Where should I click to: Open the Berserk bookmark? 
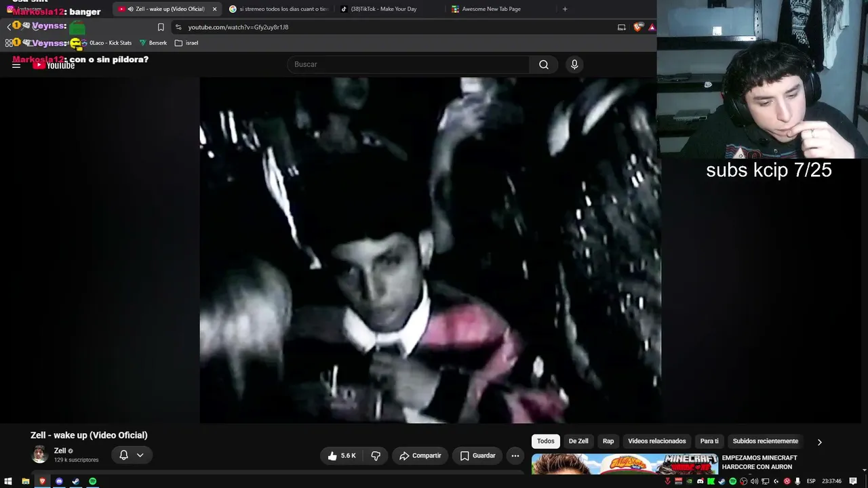pyautogui.click(x=153, y=43)
